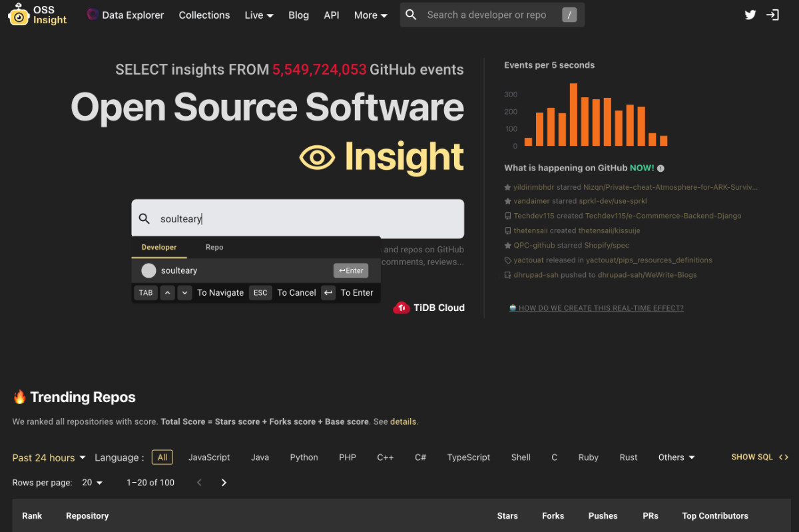The width and height of the screenshot is (799, 532).
Task: Click a bar in the events chart
Action: pos(574,113)
